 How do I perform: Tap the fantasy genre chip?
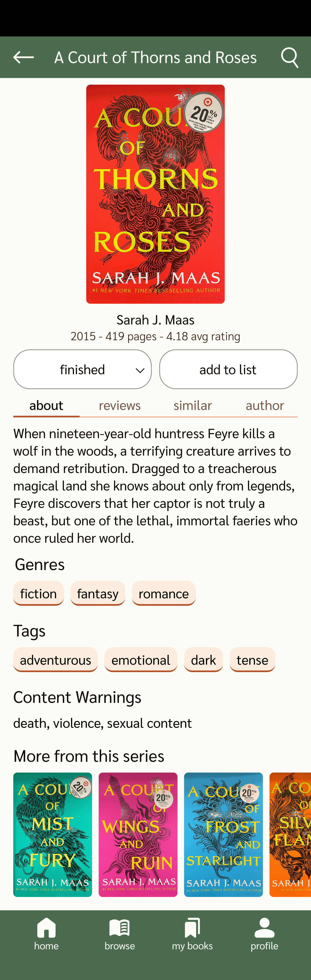98,593
